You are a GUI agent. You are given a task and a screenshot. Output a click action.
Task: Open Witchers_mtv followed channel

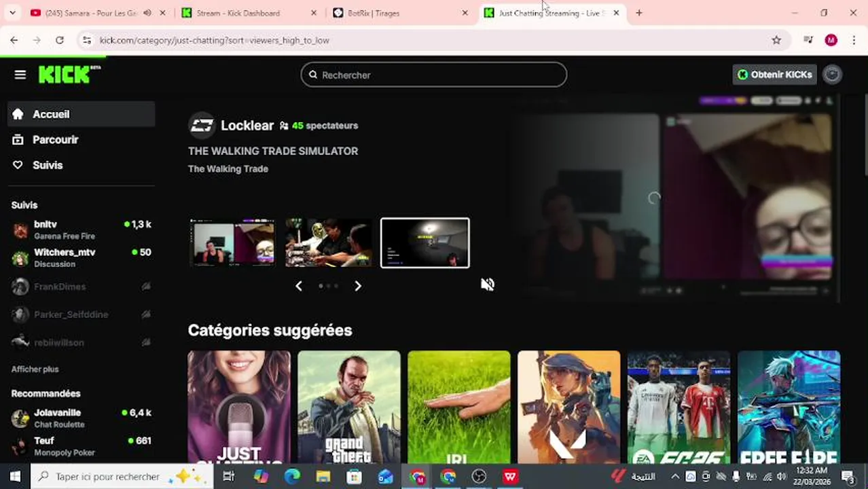point(82,257)
